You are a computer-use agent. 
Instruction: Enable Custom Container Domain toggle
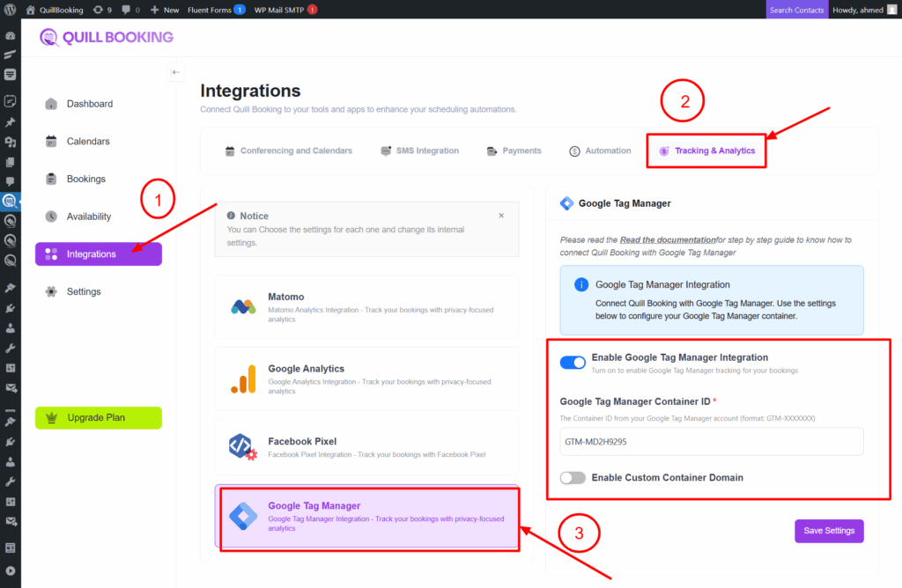pos(573,478)
